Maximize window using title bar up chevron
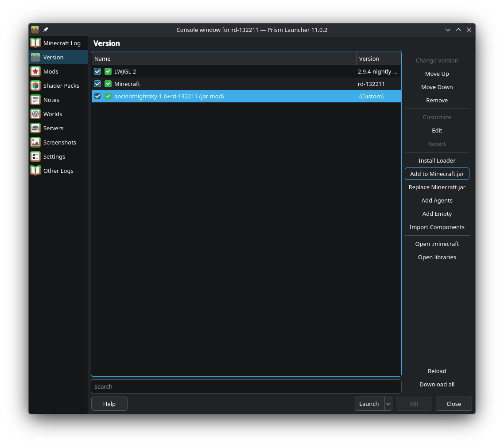504x448 pixels. click(x=458, y=30)
